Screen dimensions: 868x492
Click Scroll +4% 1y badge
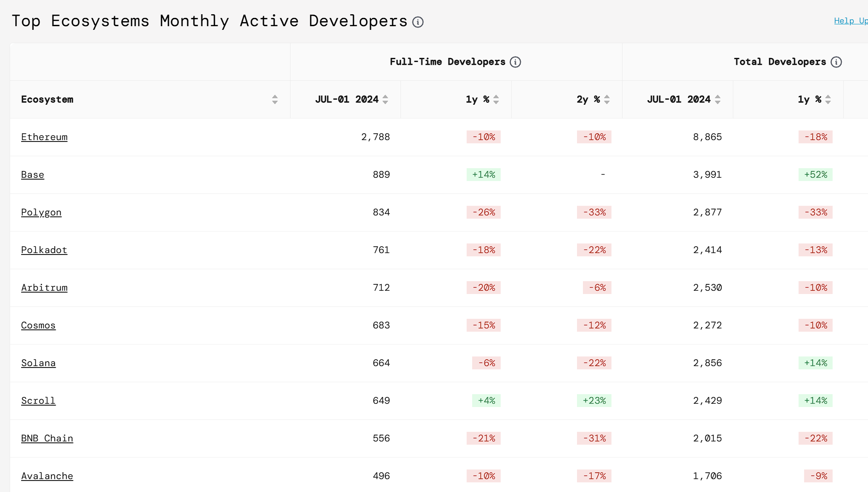[486, 401]
